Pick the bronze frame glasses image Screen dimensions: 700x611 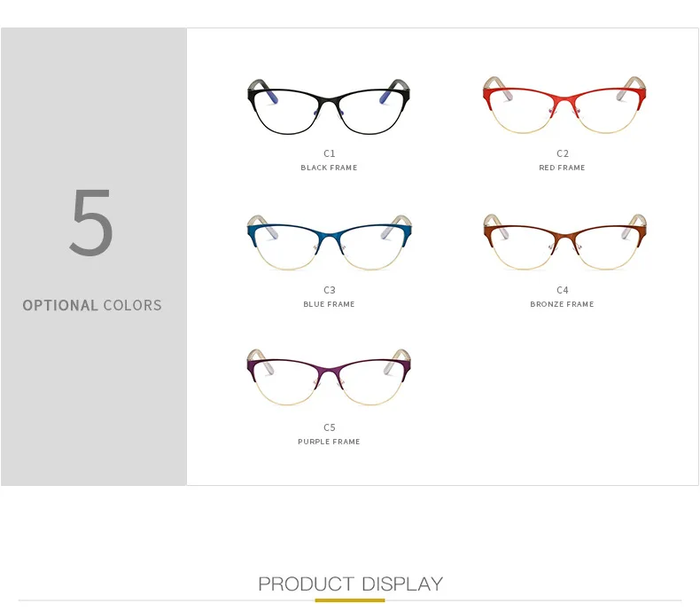564,241
